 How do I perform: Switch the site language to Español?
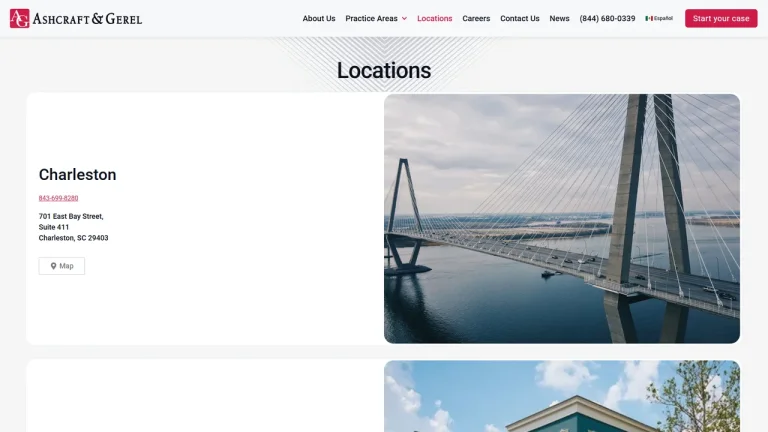pos(659,19)
